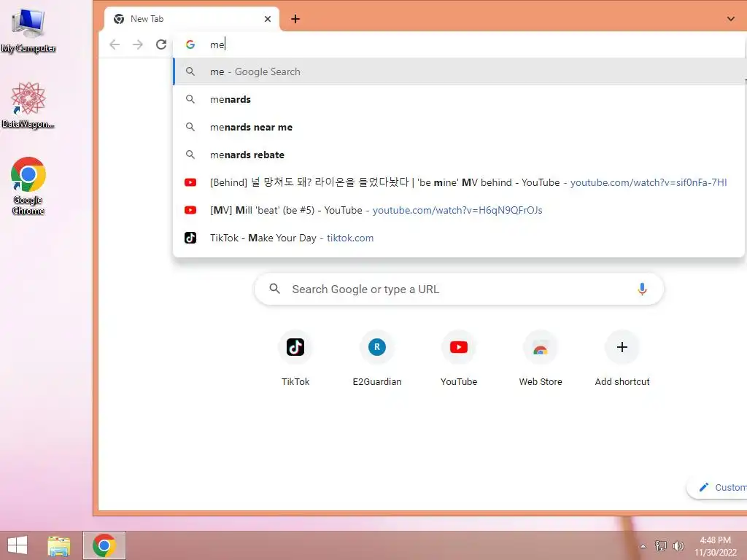Image resolution: width=747 pixels, height=560 pixels.
Task: Click TikTok icon in suggestion list
Action: pyautogui.click(x=190, y=238)
